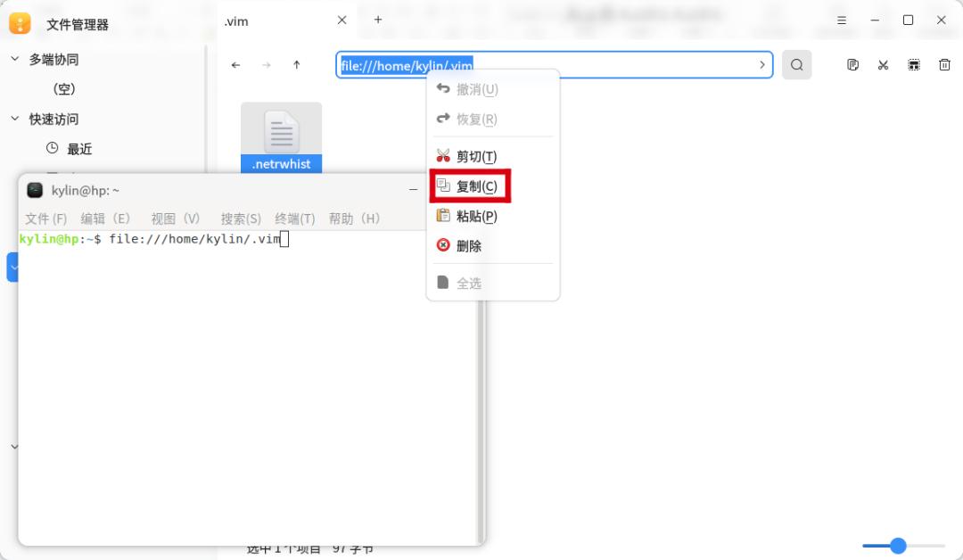Image resolution: width=963 pixels, height=560 pixels.
Task: Click the trash delete icon in the toolbar
Action: coord(943,64)
